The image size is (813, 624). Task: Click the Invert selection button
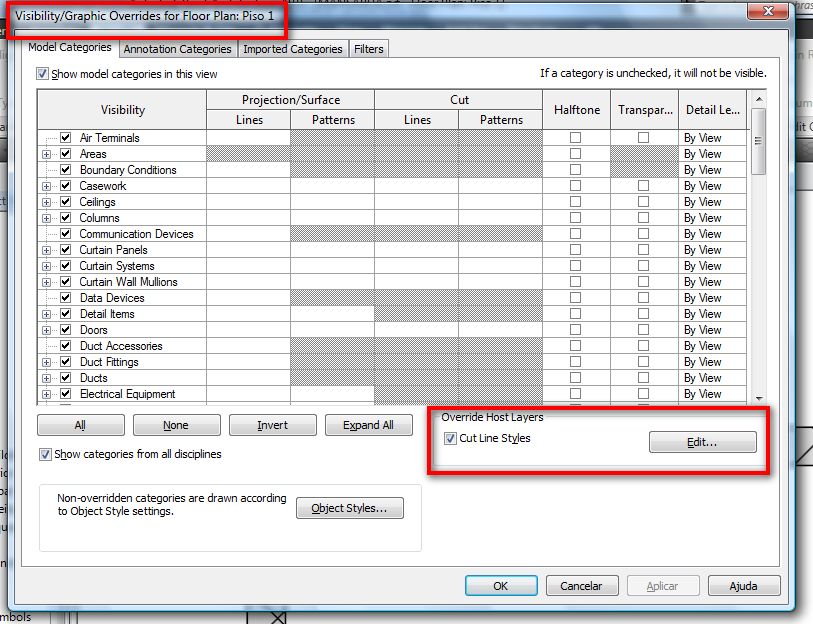[273, 425]
